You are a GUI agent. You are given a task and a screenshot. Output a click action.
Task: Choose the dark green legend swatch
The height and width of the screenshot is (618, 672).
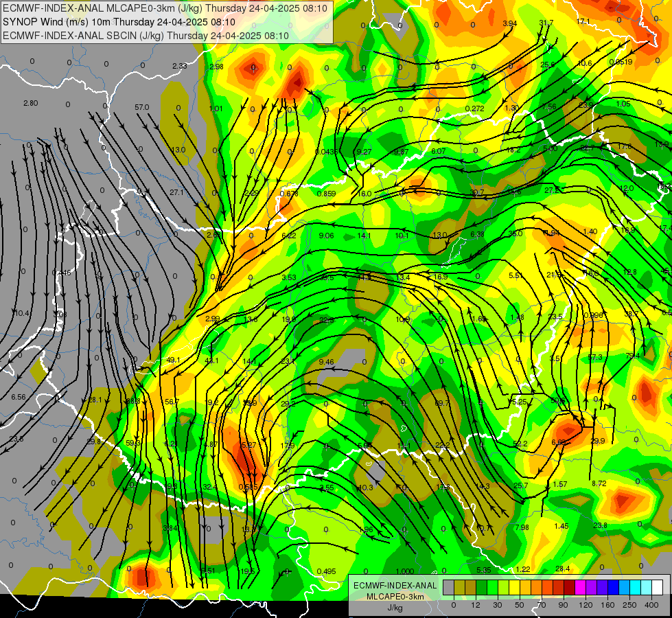pos(482,587)
